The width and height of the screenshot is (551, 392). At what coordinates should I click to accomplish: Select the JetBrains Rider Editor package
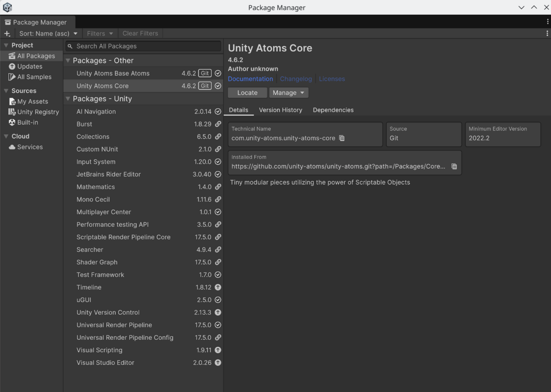(x=143, y=174)
